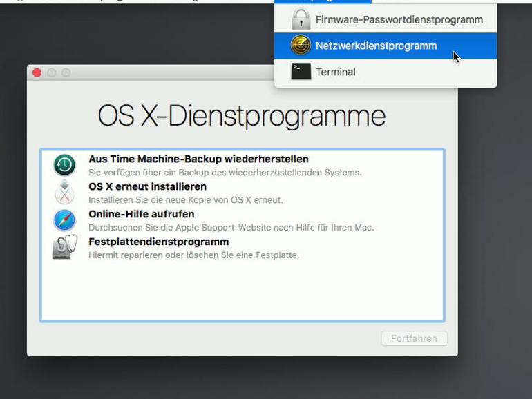Screen dimensions: 532x399
Task: Click text 'Sie verfügen über ein Backup des wiederherzustellenden Systems.'
Action: [x=225, y=172]
